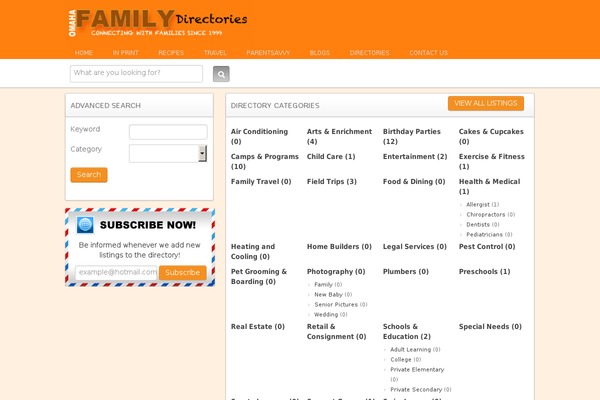600x400 pixels.
Task: Open the CONTACT US menu item
Action: [429, 53]
